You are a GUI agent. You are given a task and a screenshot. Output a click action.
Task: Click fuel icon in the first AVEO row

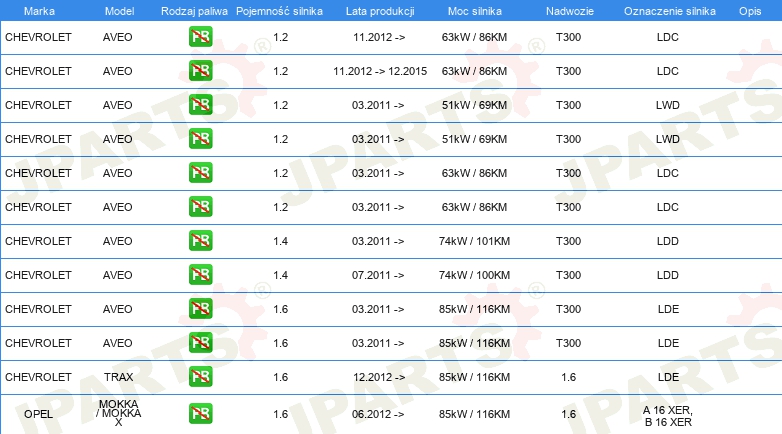click(200, 37)
